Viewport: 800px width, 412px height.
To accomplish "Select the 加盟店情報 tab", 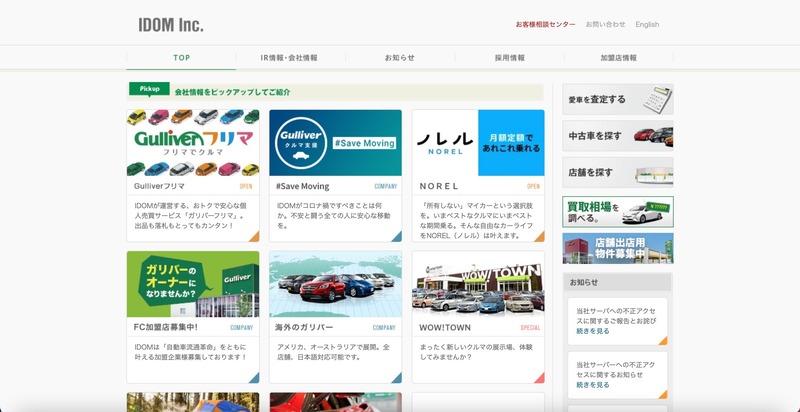I will [618, 58].
